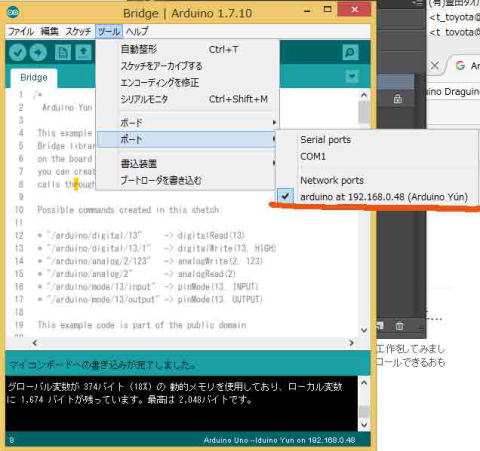Image resolution: width=480 pixels, height=451 pixels.
Task: Click the code editor scroll-down arrow
Action: (364, 330)
